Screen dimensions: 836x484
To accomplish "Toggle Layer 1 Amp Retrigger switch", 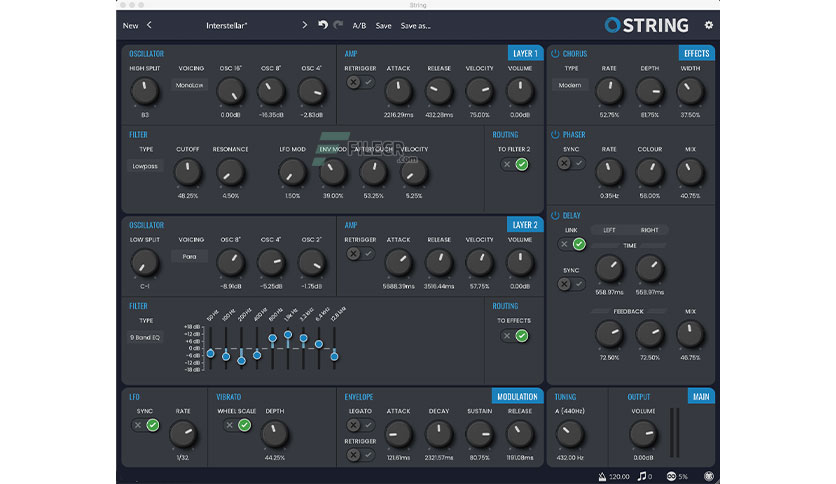I will pyautogui.click(x=360, y=82).
